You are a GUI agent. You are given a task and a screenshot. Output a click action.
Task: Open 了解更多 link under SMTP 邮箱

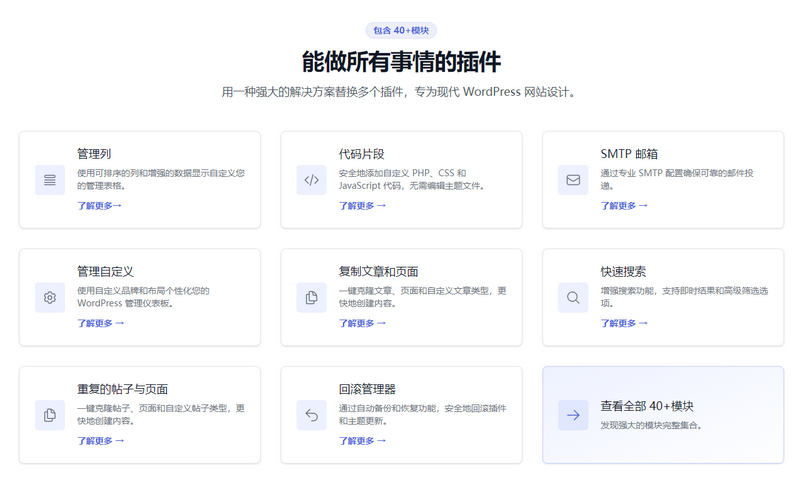click(624, 206)
